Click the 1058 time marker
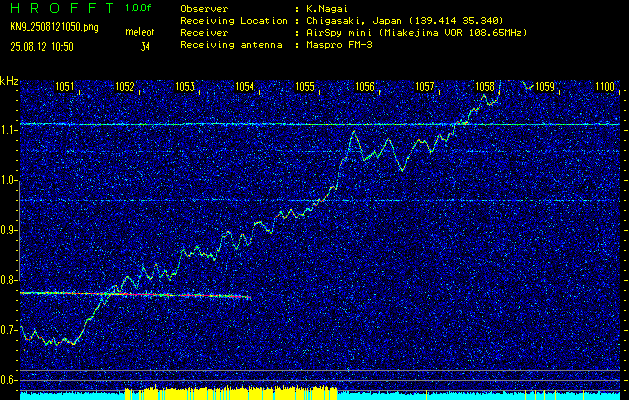629x400 pixels. (485, 86)
